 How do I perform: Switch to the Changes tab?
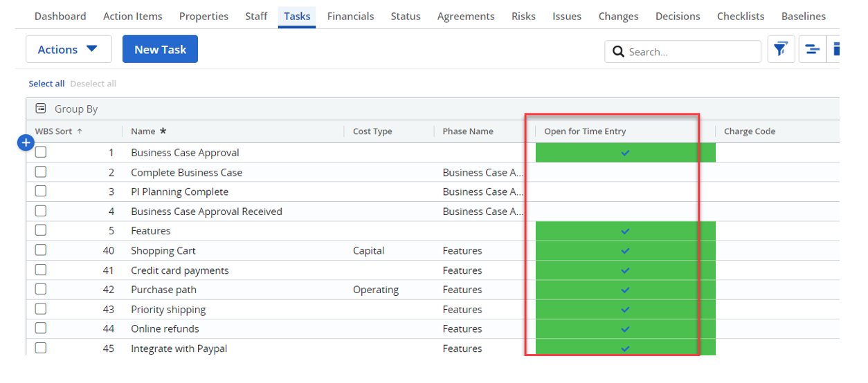point(619,16)
